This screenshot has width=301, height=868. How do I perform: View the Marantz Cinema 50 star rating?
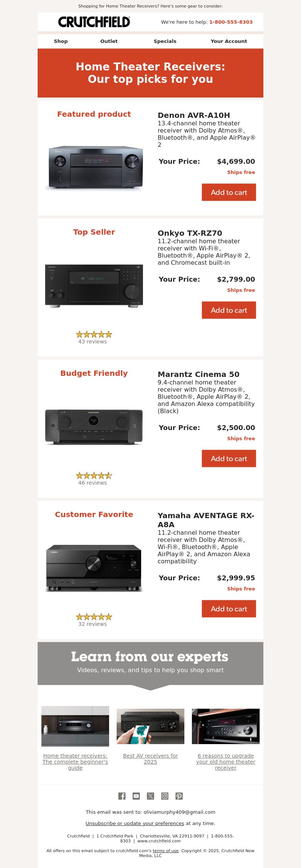pyautogui.click(x=94, y=475)
